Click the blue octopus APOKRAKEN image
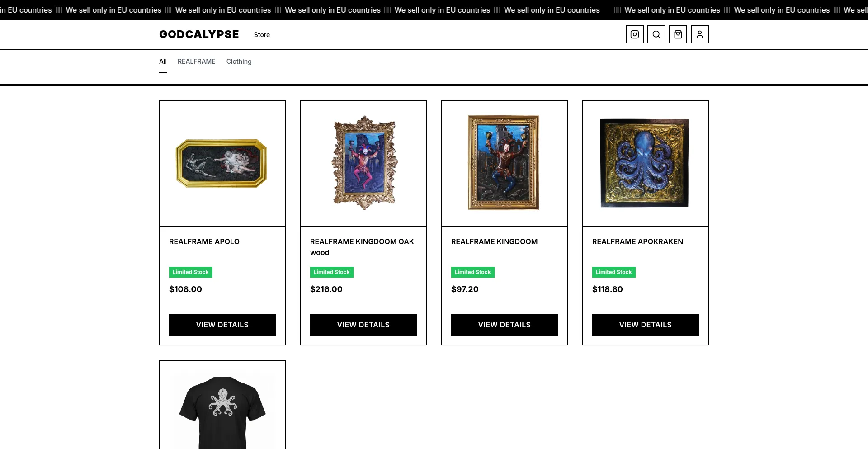 coord(644,163)
